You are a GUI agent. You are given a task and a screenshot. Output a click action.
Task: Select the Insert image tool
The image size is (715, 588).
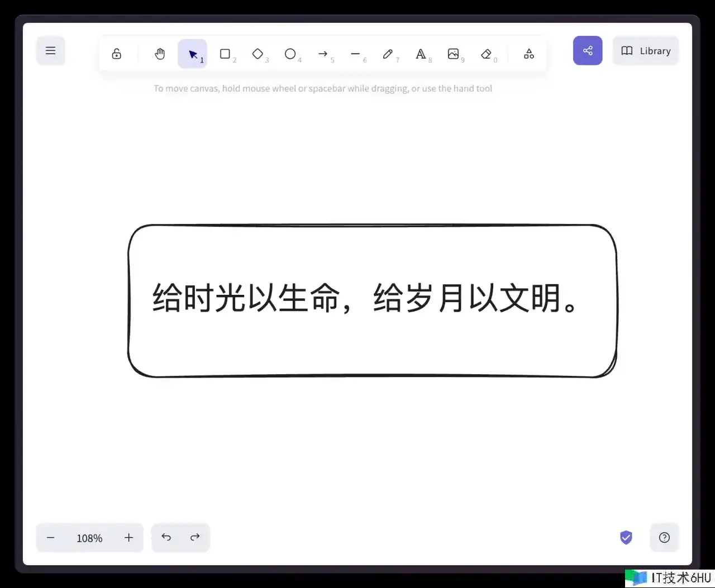(453, 54)
